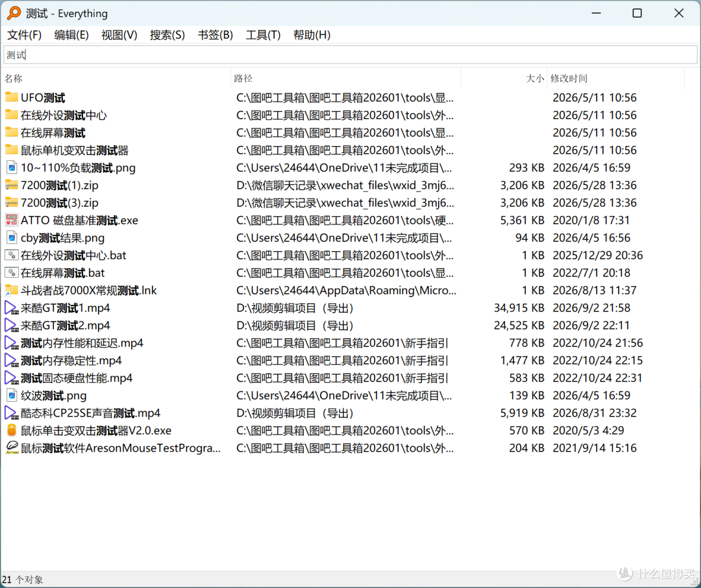The height and width of the screenshot is (588, 701).
Task: Sort results by 大小 column header
Action: coord(504,79)
